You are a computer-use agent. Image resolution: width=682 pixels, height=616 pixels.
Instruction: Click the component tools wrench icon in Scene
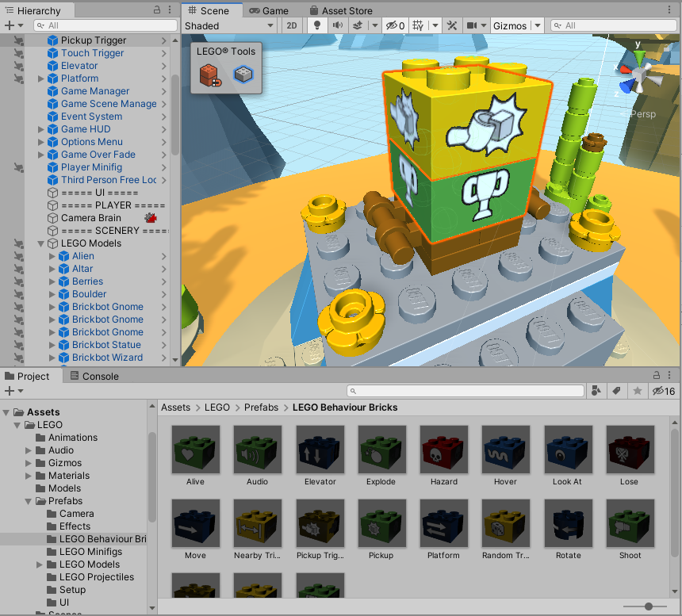coord(453,25)
